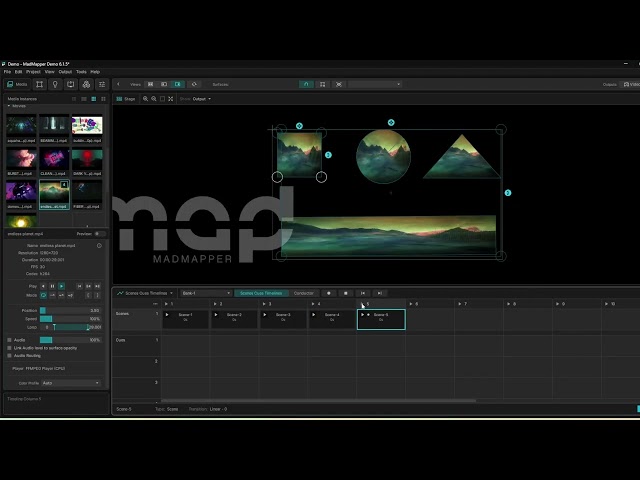Go to next column in timeline bar
Image resolution: width=640 pixels, height=480 pixels.
(380, 293)
